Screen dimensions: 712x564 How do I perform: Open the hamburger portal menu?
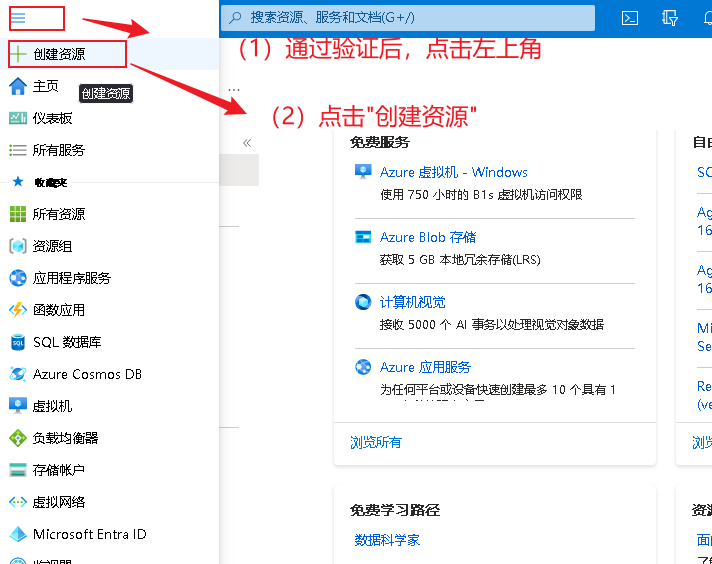18,18
